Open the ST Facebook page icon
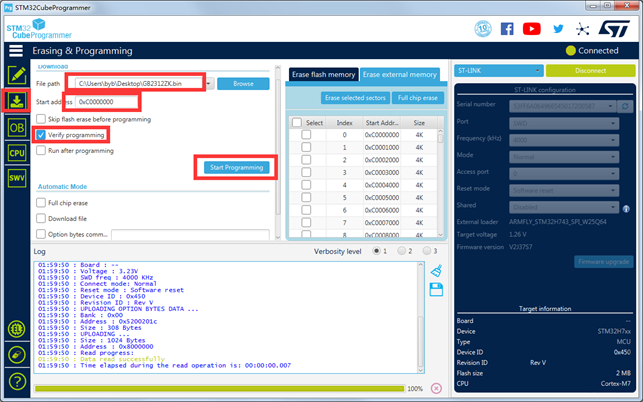The height and width of the screenshot is (402, 643). 507,29
